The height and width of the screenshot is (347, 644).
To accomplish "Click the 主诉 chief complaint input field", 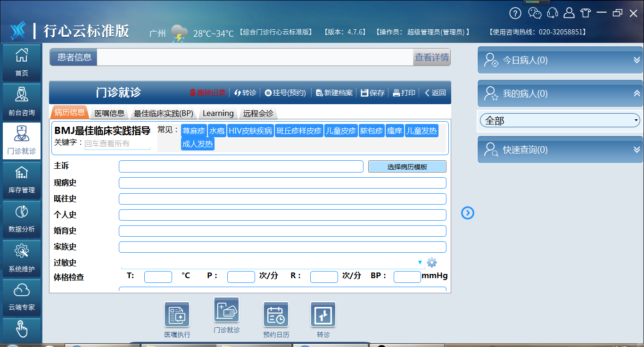I will pos(241,166).
